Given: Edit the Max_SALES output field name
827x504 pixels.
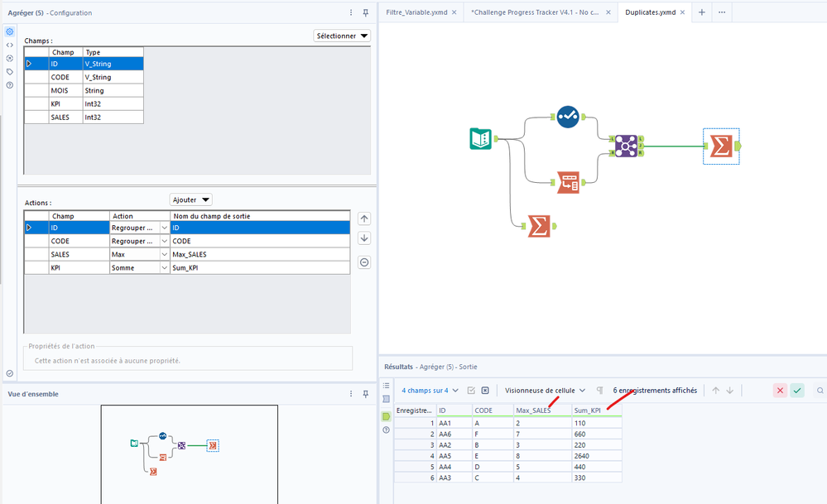Looking at the screenshot, I should 260,255.
